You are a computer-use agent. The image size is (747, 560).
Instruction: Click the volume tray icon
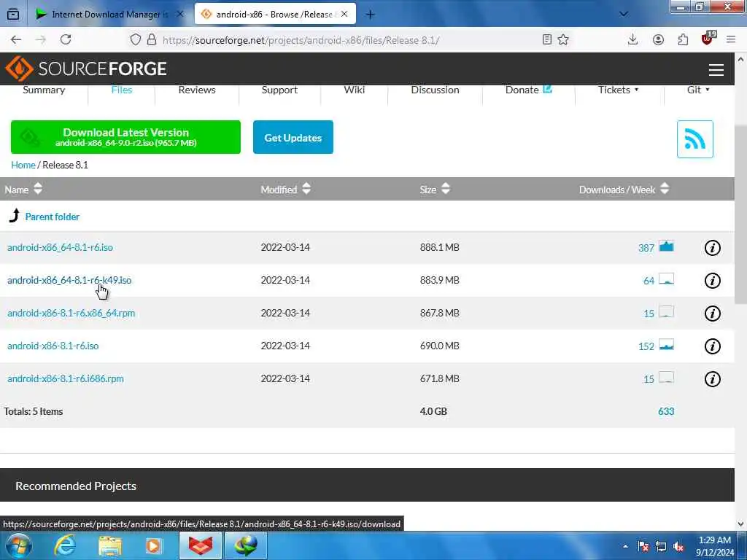pos(678,547)
